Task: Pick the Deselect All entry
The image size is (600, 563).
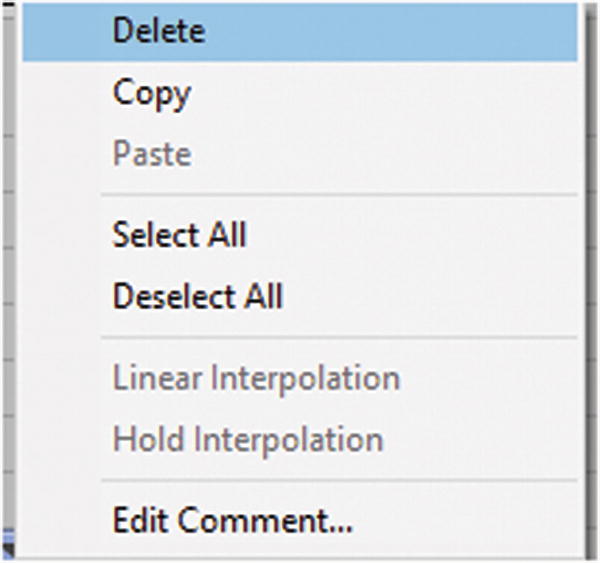Action: pyautogui.click(x=198, y=297)
